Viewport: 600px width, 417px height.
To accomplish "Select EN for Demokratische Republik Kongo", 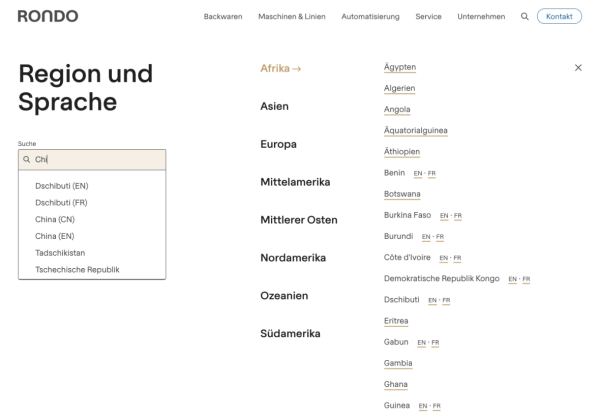I will click(x=513, y=279).
